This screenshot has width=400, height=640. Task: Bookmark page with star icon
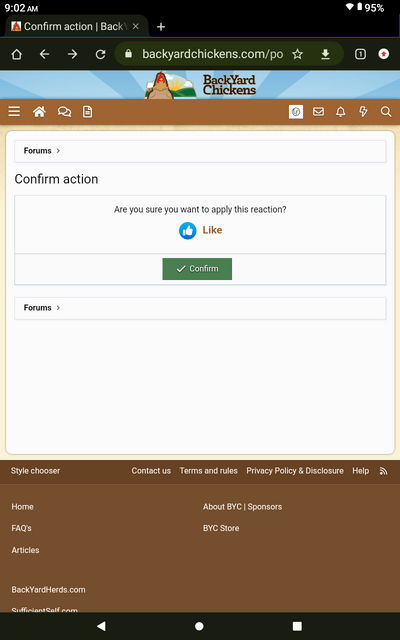[x=298, y=54]
